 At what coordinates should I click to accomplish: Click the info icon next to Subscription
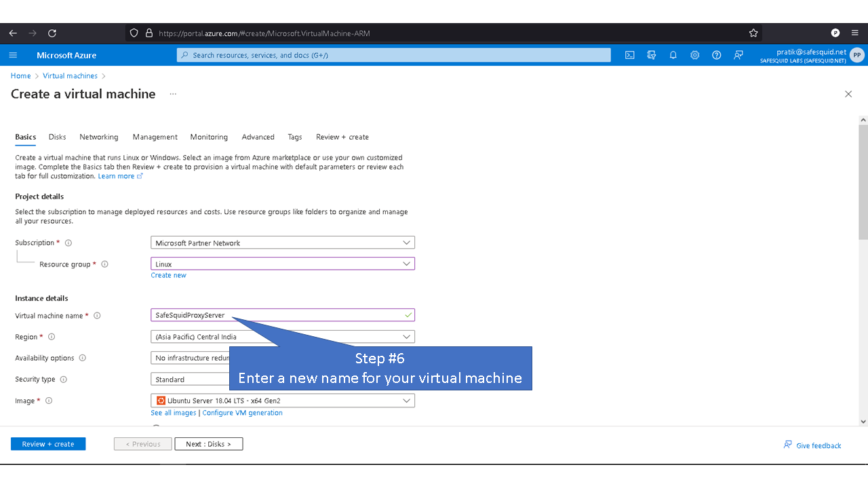click(x=68, y=243)
